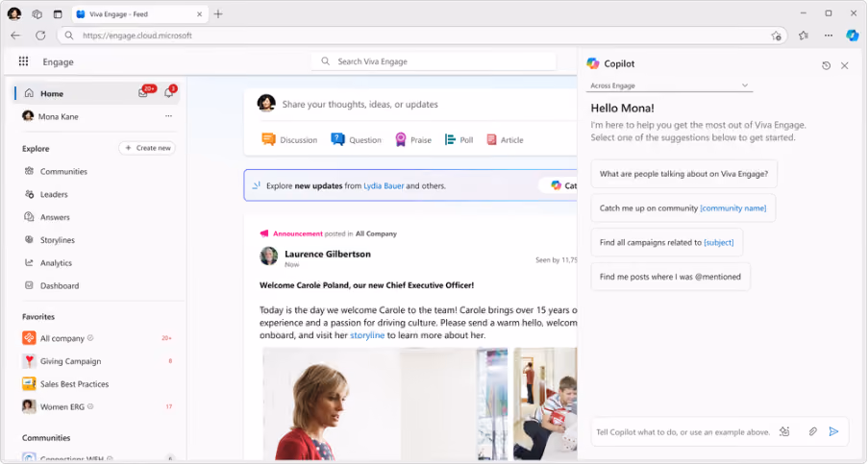Click the Home icon in sidebar

coord(29,93)
